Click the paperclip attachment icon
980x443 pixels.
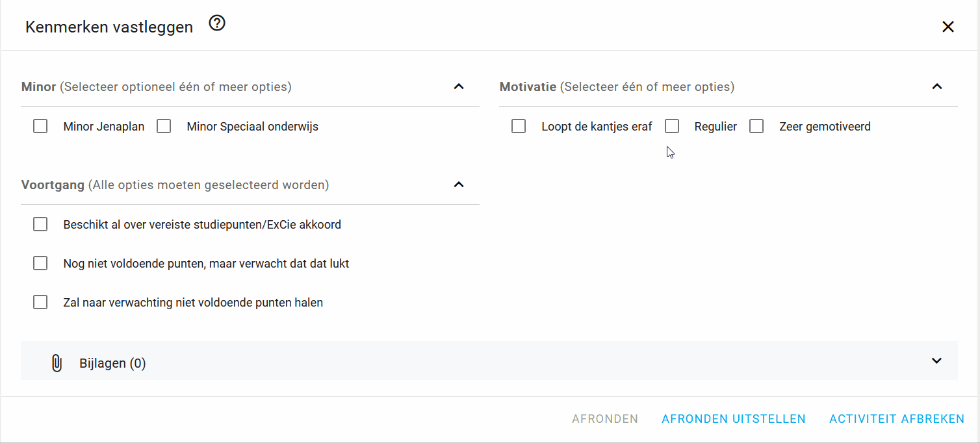click(x=57, y=362)
